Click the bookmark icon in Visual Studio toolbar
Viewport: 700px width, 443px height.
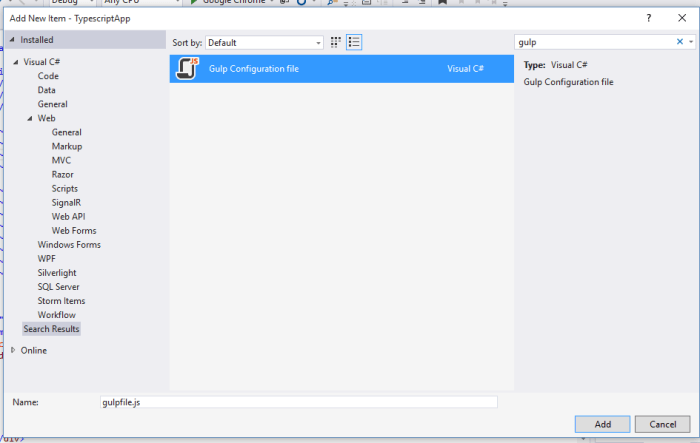pyautogui.click(x=442, y=2)
